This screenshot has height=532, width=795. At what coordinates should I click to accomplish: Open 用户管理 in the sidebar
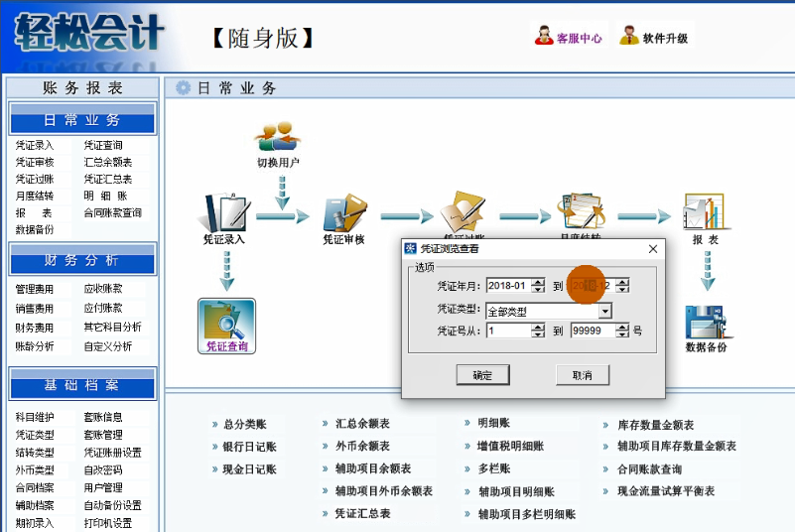coord(103,488)
